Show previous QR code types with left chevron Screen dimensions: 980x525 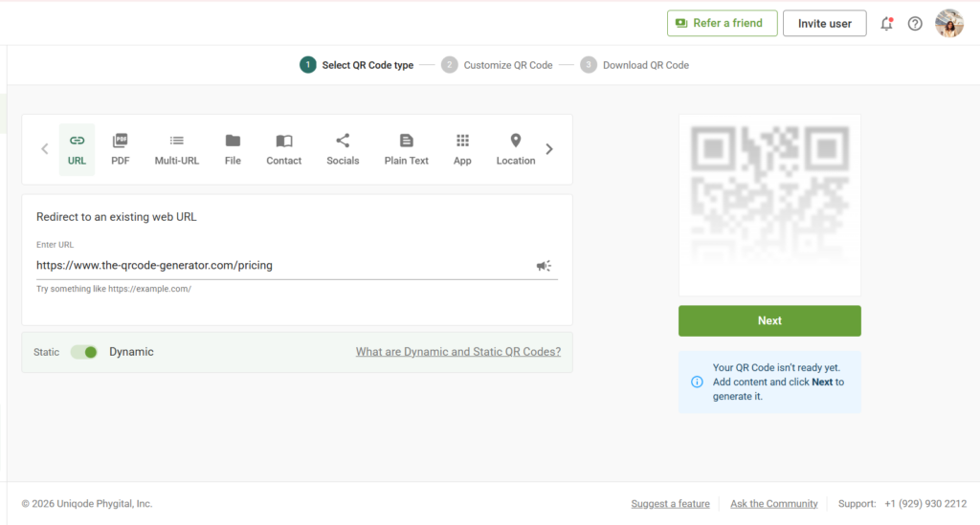click(x=44, y=149)
